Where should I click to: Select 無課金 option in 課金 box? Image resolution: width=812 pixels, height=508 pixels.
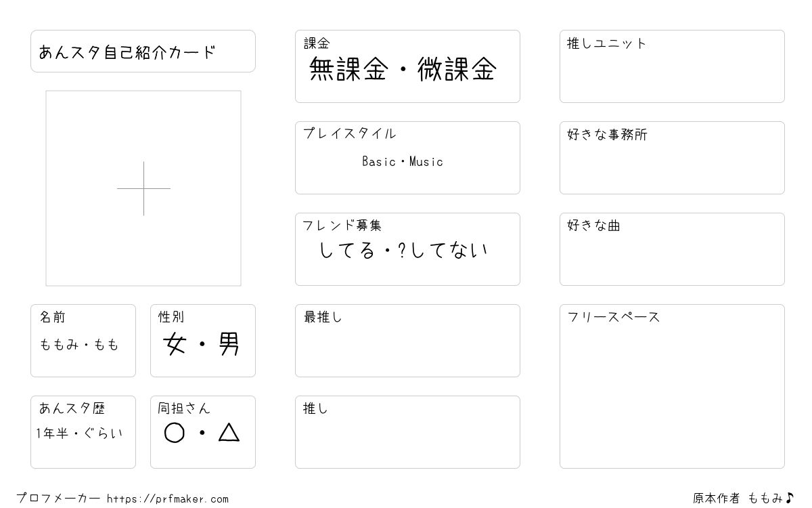coord(348,69)
